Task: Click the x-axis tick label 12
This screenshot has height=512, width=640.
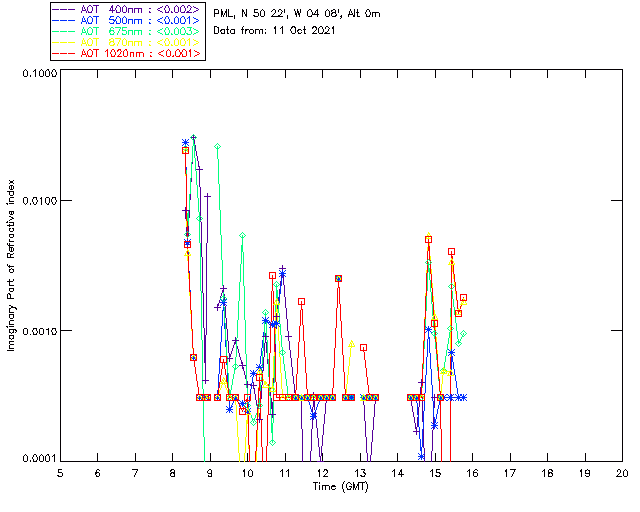Action: 322,473
